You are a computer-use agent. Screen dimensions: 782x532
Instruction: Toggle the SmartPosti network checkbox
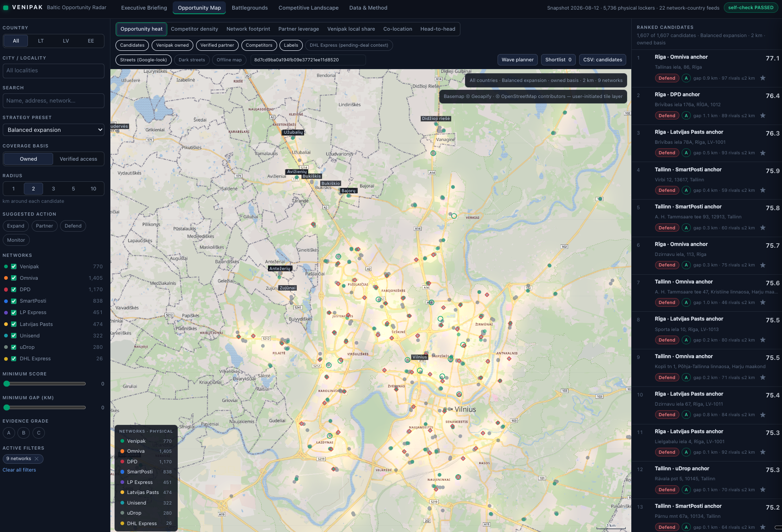pos(14,301)
